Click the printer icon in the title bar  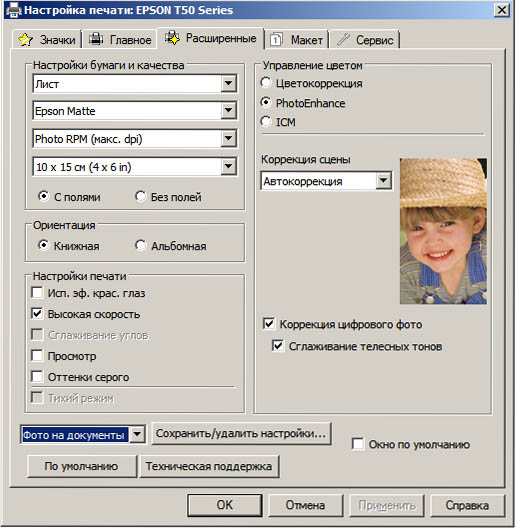click(x=13, y=10)
